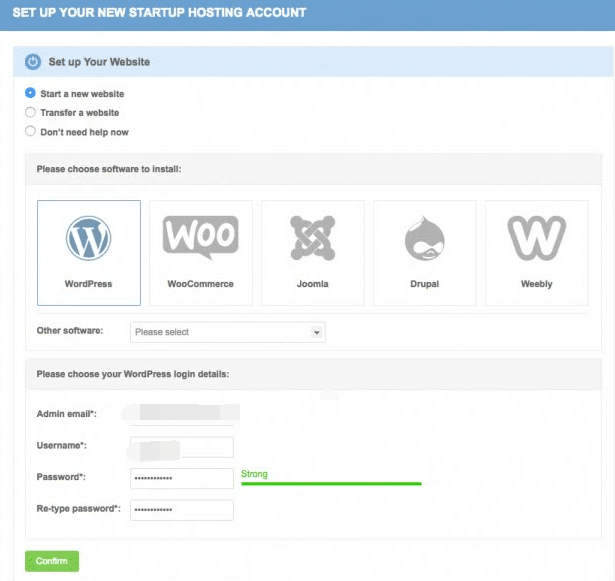Choose the Weebly W logo

click(x=537, y=238)
